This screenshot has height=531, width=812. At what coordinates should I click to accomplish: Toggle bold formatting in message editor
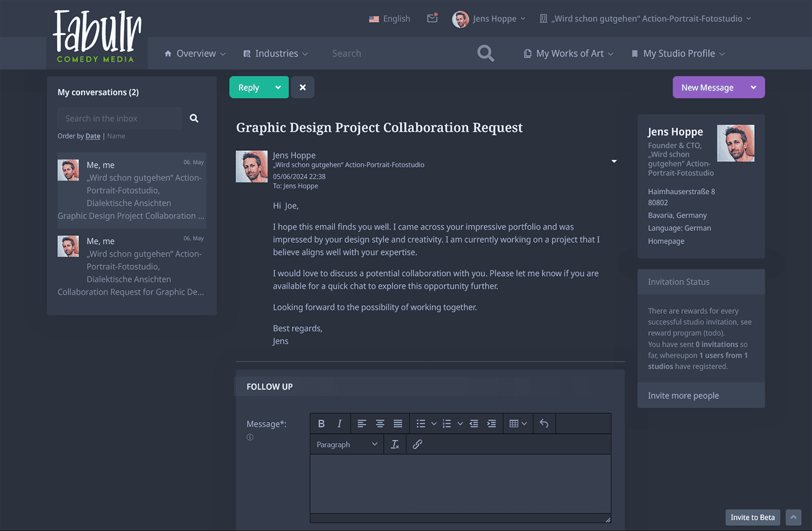coord(321,424)
